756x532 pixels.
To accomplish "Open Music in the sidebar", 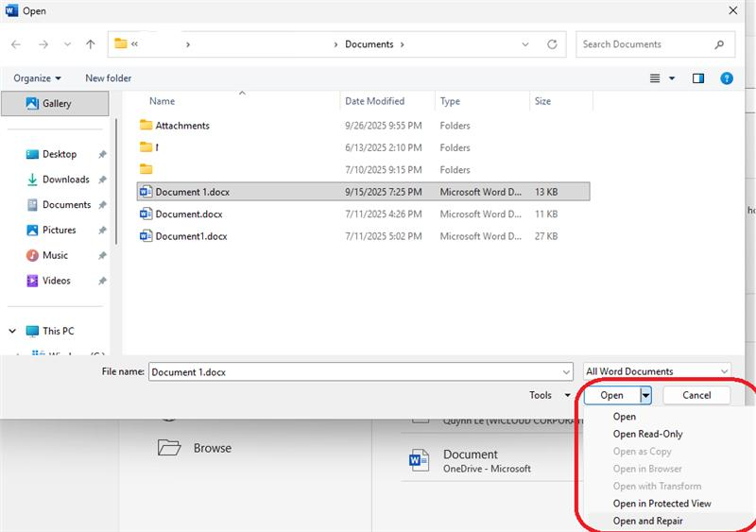I will click(55, 255).
